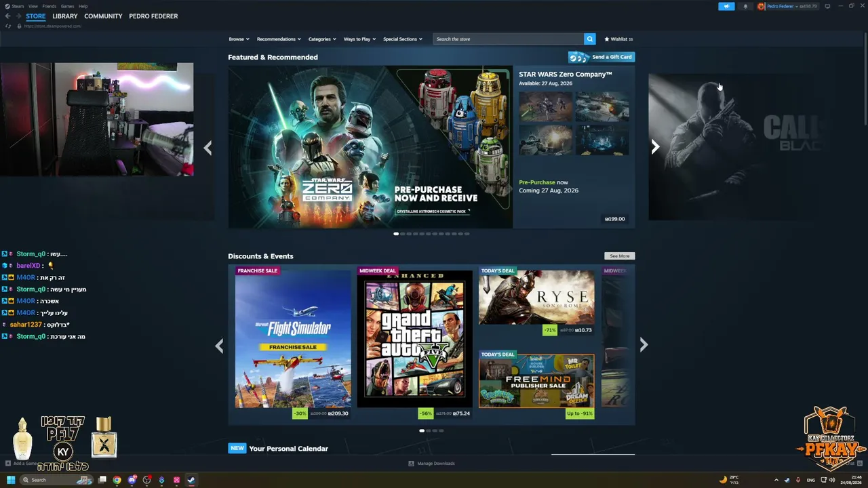This screenshot has width=868, height=488.
Task: Open the Games menu
Action: tap(67, 6)
